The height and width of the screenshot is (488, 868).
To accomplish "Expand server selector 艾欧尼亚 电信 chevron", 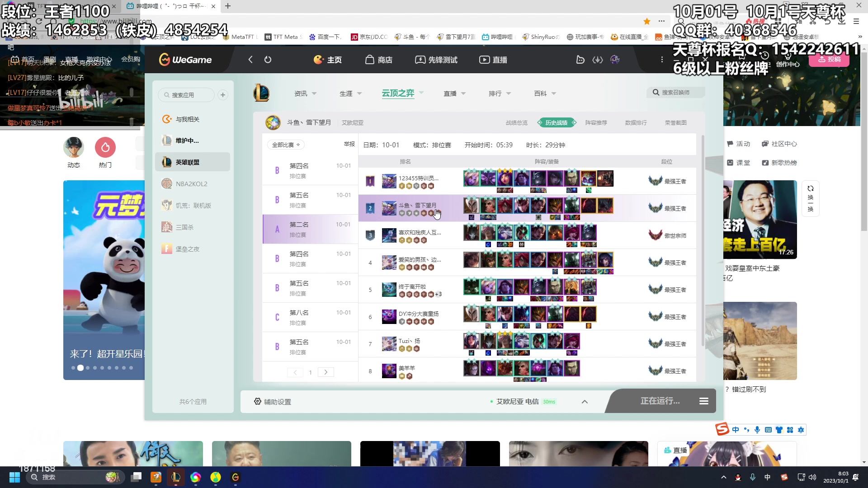I will point(585,402).
